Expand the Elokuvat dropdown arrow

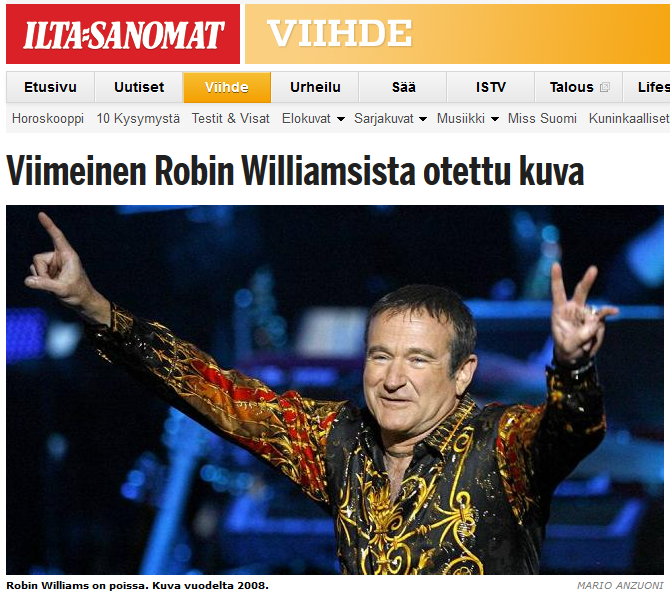(x=341, y=119)
